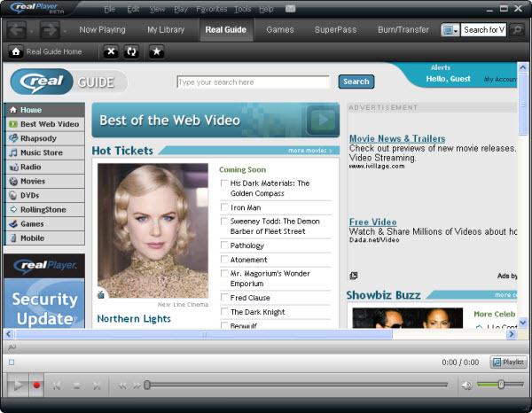
Task: Add page to favorites with star icon
Action: coord(156,52)
